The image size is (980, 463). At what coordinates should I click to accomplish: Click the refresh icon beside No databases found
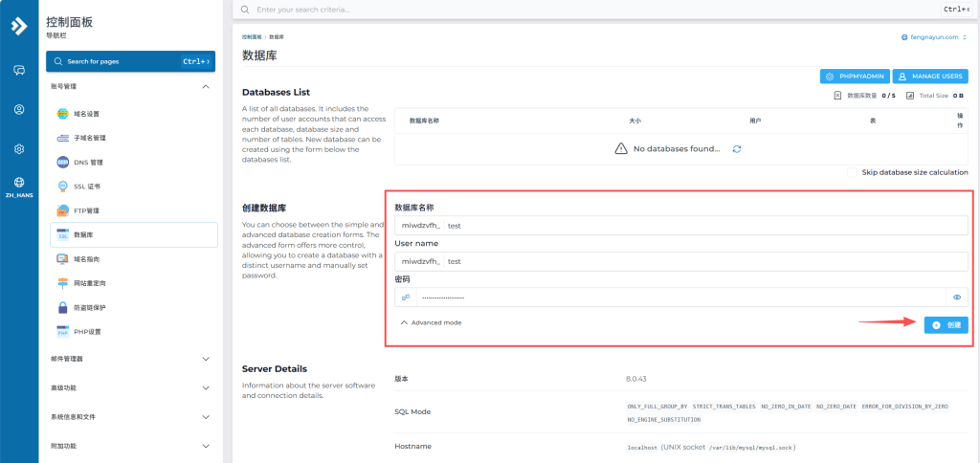click(x=737, y=149)
